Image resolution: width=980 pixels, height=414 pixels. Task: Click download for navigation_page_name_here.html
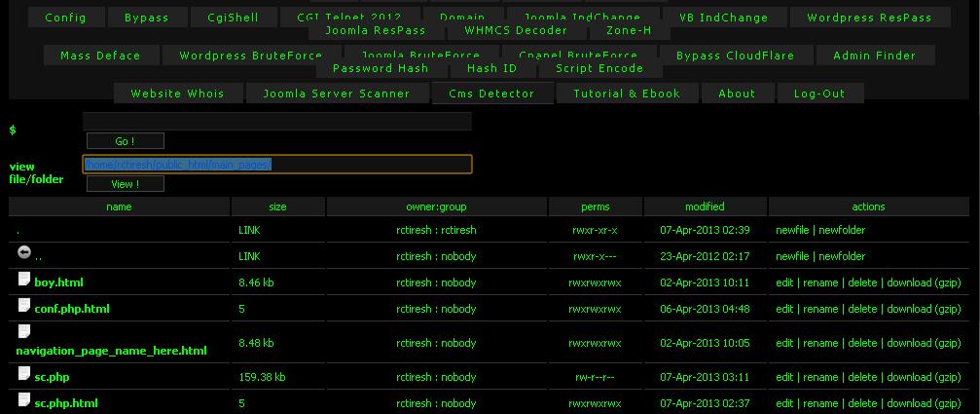tap(909, 343)
